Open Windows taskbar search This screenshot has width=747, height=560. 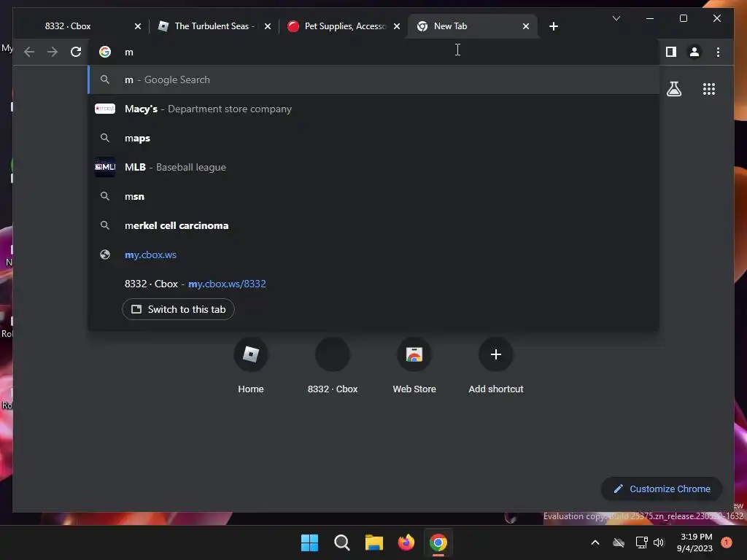(x=341, y=542)
